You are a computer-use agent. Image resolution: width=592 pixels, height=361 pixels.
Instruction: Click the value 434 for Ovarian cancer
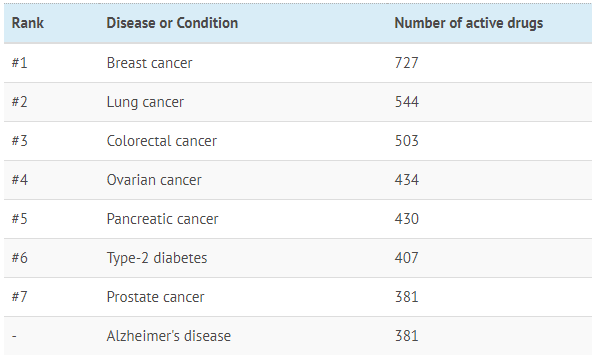tap(407, 180)
